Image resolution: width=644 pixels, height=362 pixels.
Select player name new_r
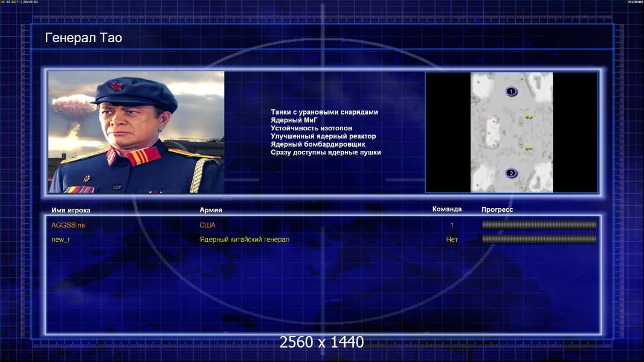point(62,240)
